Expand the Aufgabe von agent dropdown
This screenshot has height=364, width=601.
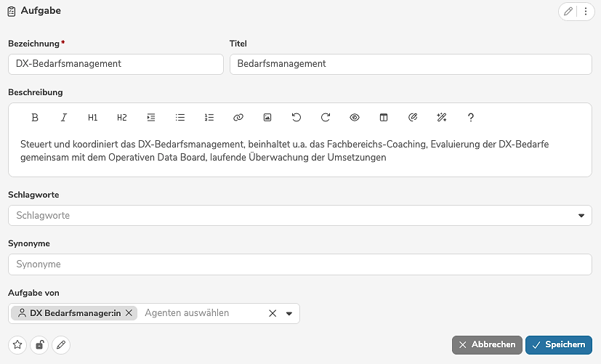pyautogui.click(x=289, y=313)
